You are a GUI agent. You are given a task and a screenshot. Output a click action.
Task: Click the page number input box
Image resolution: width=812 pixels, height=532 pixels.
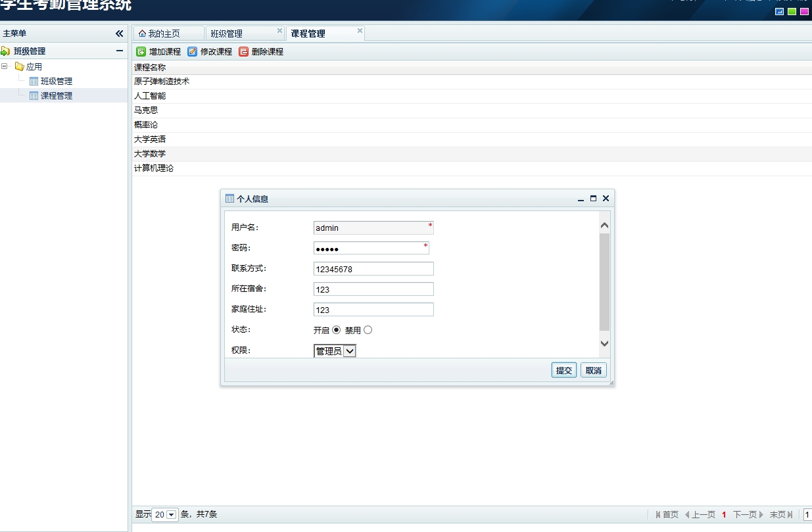click(x=808, y=515)
